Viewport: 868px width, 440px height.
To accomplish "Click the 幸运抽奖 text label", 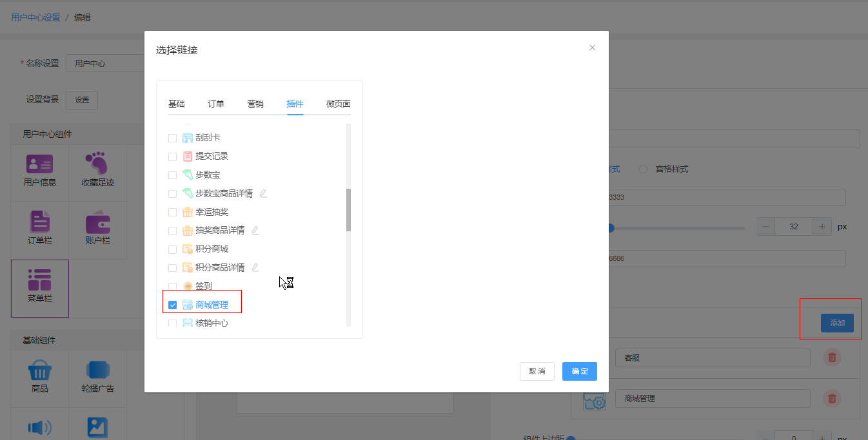I will point(212,212).
